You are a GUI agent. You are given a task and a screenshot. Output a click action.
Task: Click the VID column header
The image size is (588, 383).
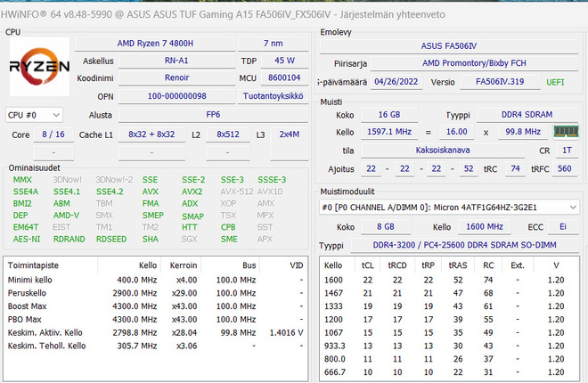(284, 265)
